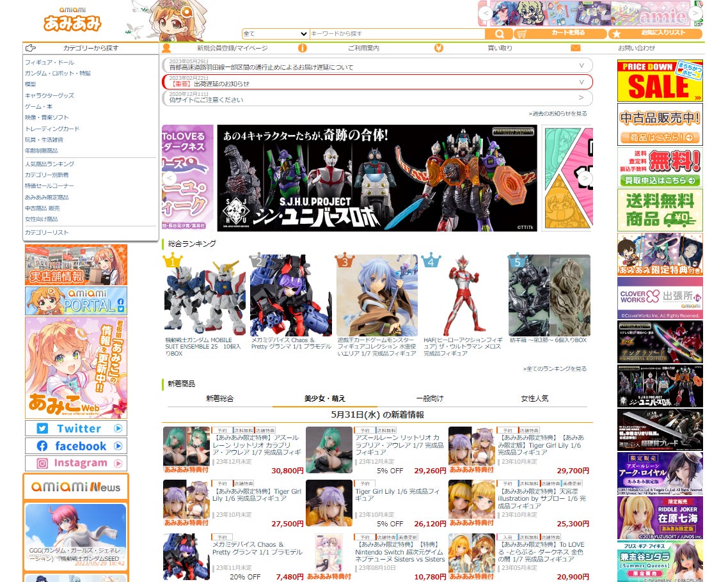Open カテゴリーリスト link
This screenshot has width=728, height=582.
pyautogui.click(x=47, y=233)
